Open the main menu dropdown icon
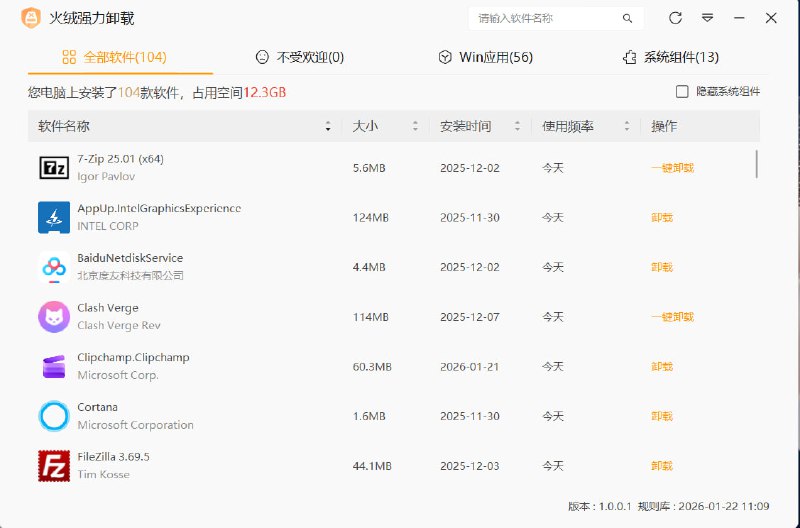Viewport: 800px width, 528px height. pyautogui.click(x=707, y=18)
